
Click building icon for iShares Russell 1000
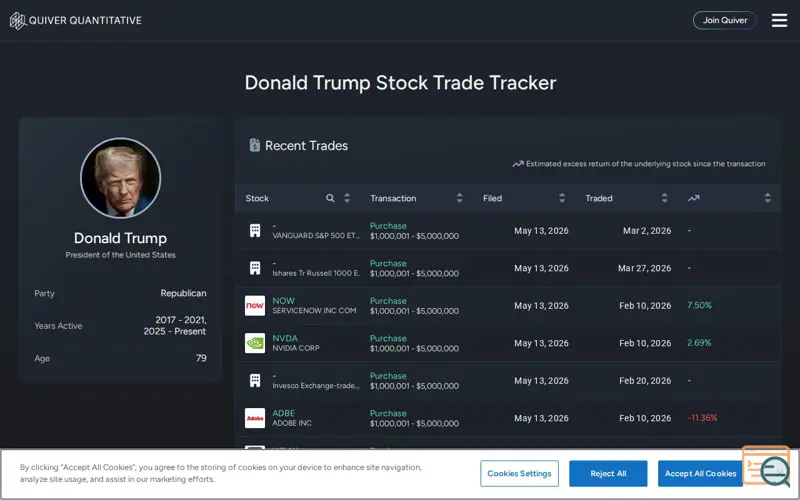[x=255, y=268]
